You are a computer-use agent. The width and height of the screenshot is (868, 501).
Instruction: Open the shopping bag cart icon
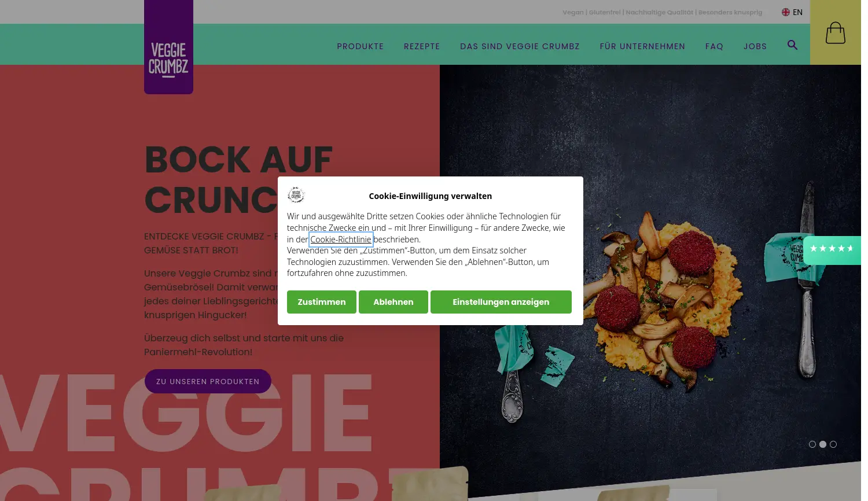point(835,33)
